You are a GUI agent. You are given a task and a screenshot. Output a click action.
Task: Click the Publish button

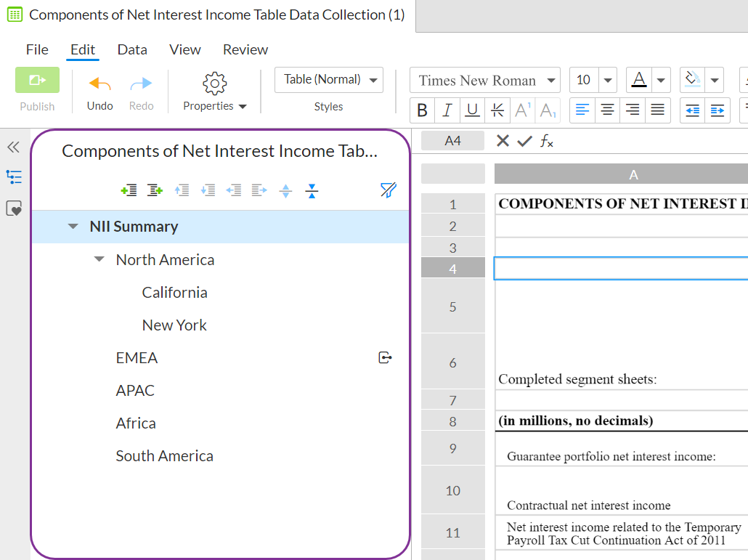tap(37, 80)
